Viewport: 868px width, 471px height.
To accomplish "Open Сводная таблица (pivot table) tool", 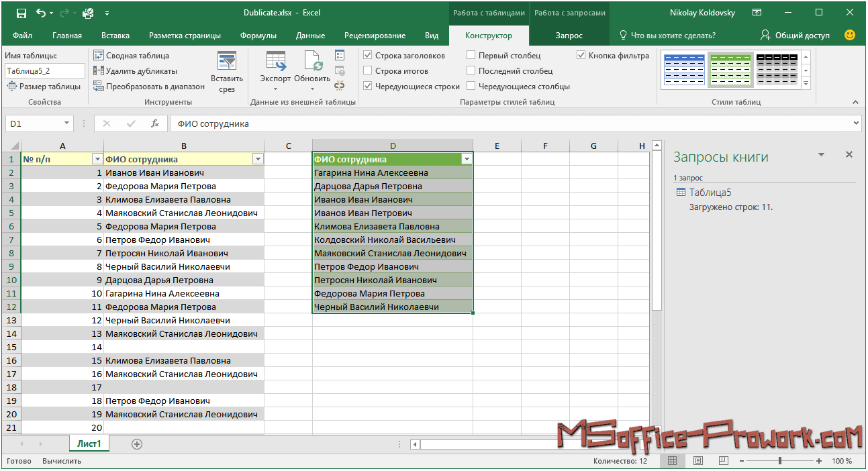I will (132, 56).
